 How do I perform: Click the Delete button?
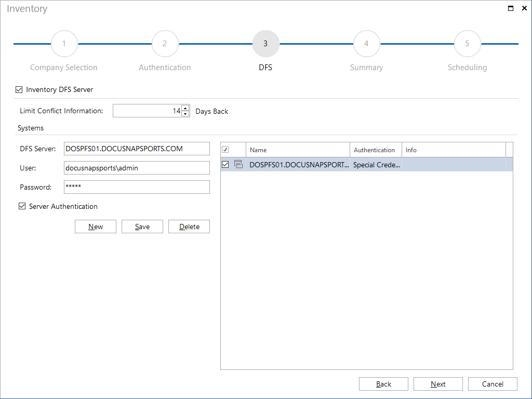click(189, 227)
